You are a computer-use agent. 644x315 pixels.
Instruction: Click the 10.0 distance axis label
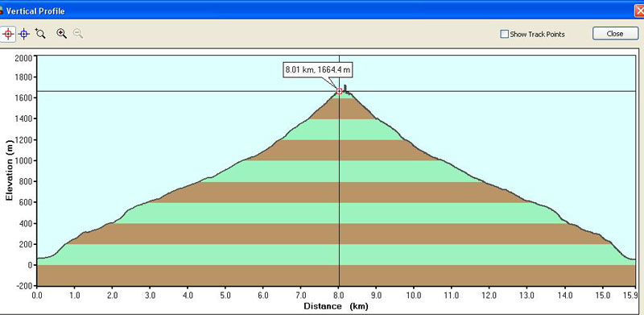coord(414,295)
